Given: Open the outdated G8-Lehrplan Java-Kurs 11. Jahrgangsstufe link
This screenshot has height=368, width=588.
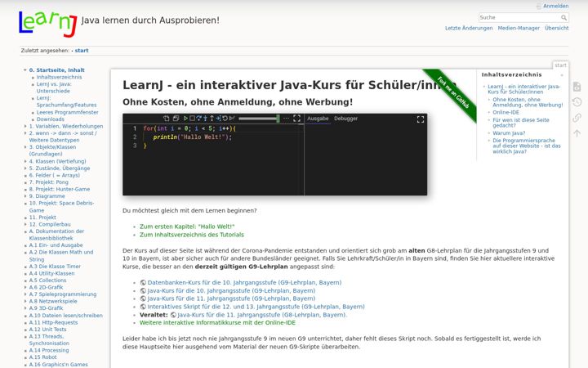Looking at the screenshot, I should pyautogui.click(x=262, y=315).
